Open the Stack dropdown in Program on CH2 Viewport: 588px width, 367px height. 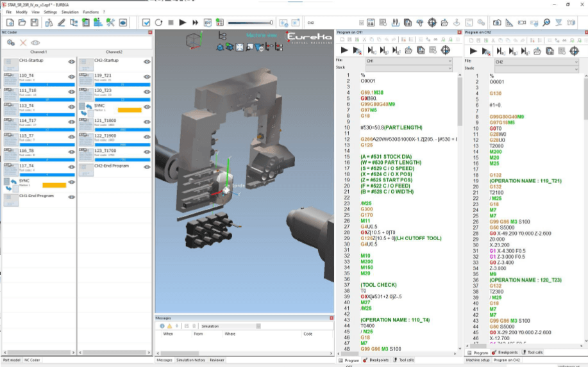click(x=537, y=69)
